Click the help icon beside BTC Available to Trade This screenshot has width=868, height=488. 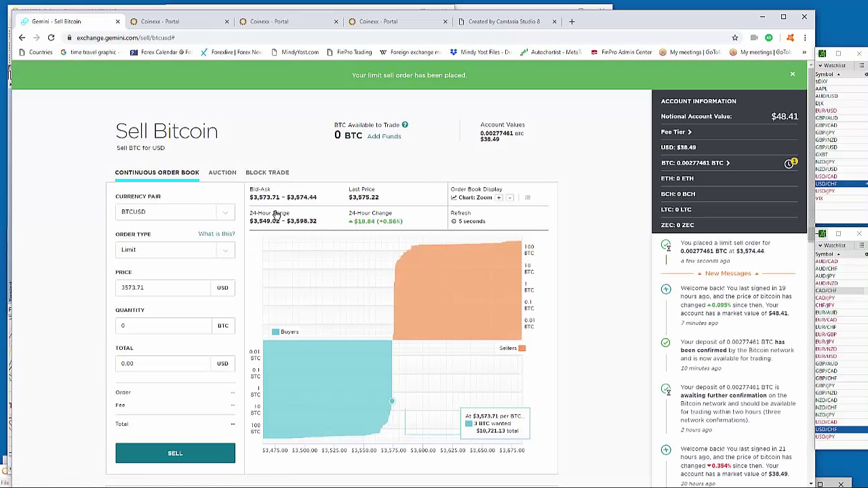click(x=405, y=125)
